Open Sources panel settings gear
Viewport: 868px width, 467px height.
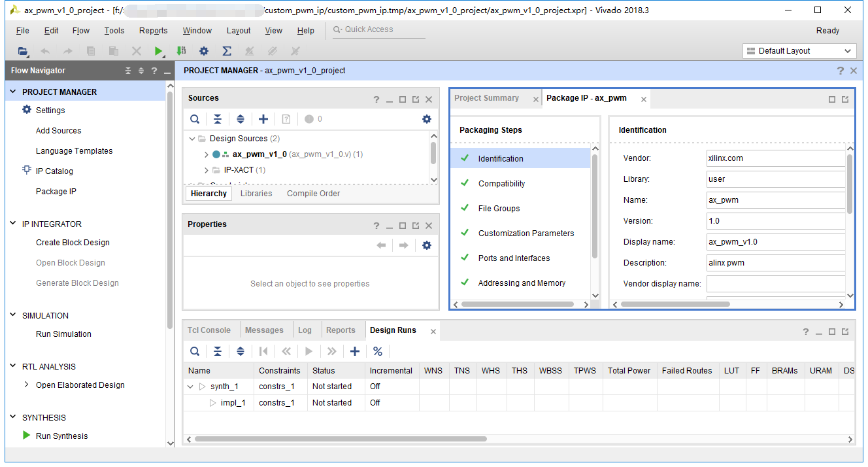pos(427,119)
